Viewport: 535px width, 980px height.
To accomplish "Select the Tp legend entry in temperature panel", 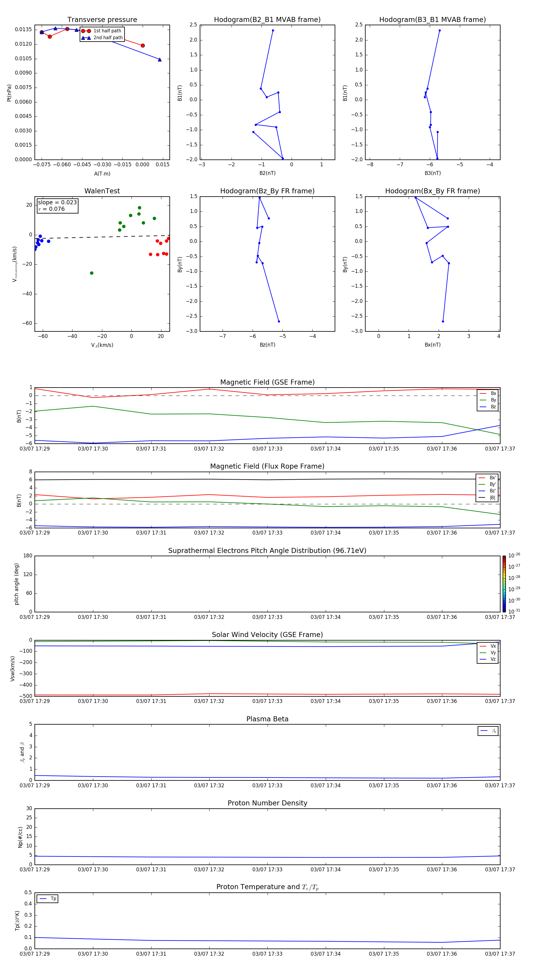I will (x=48, y=899).
